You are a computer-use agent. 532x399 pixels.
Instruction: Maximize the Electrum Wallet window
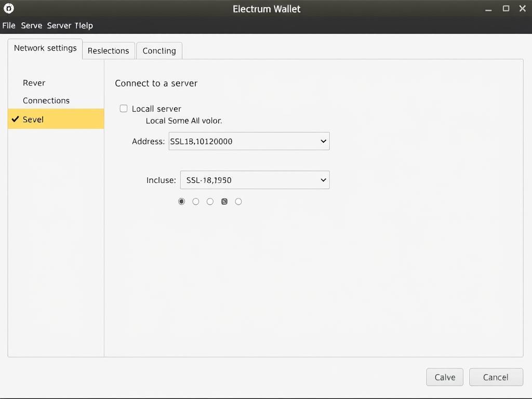(506, 8)
